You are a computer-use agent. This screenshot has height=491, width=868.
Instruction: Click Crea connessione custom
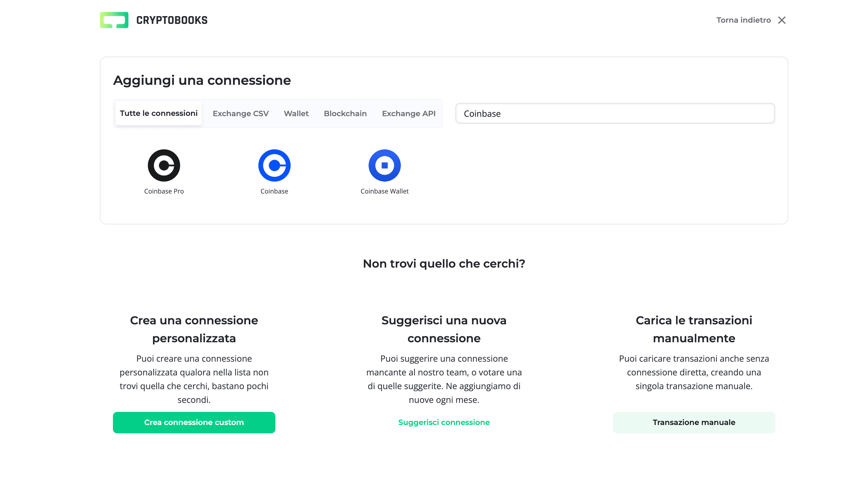(x=194, y=422)
